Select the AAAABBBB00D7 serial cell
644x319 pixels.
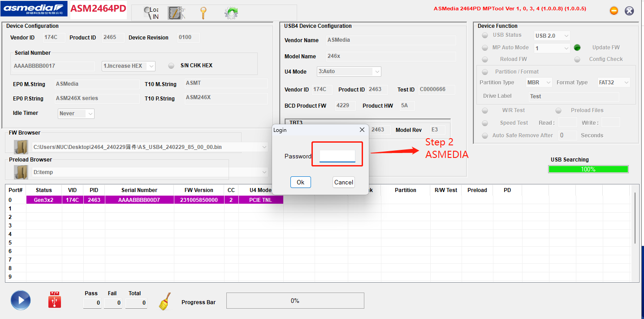139,200
